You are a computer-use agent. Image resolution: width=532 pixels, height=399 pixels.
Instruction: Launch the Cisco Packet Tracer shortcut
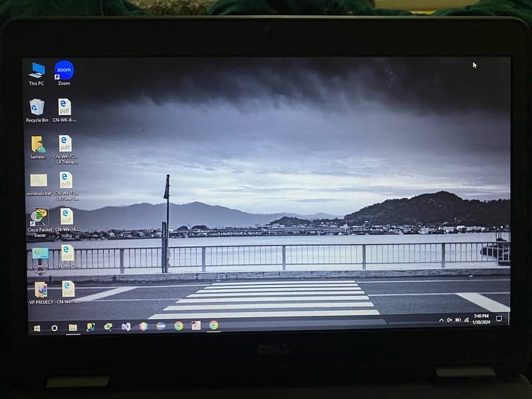40,223
